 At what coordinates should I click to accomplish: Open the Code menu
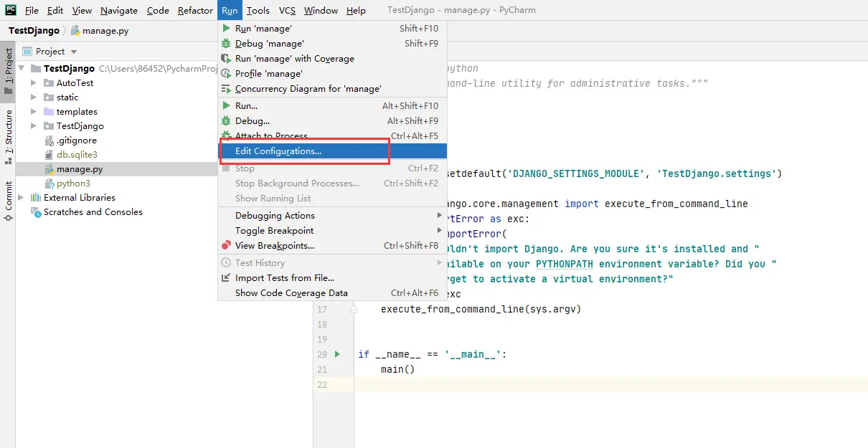pyautogui.click(x=158, y=10)
